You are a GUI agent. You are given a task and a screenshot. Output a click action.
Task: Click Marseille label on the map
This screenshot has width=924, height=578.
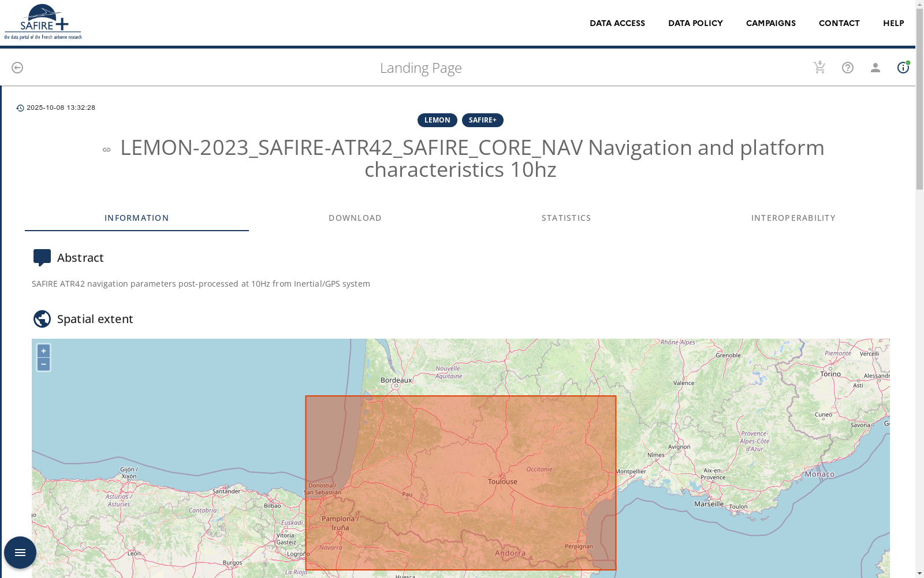click(x=709, y=504)
